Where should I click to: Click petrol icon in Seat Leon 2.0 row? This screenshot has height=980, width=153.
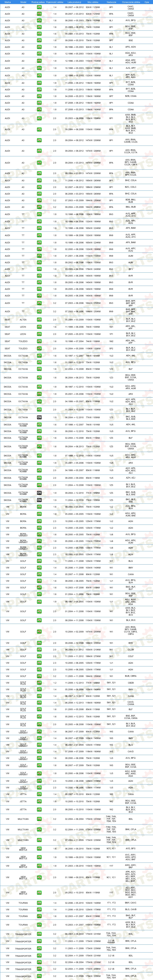tap(39, 334)
